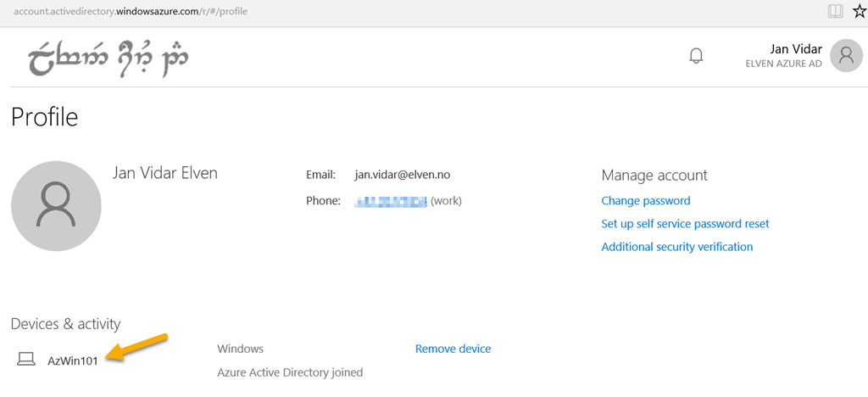The width and height of the screenshot is (868, 397).
Task: Select the AzWin101 device name
Action: (x=73, y=361)
